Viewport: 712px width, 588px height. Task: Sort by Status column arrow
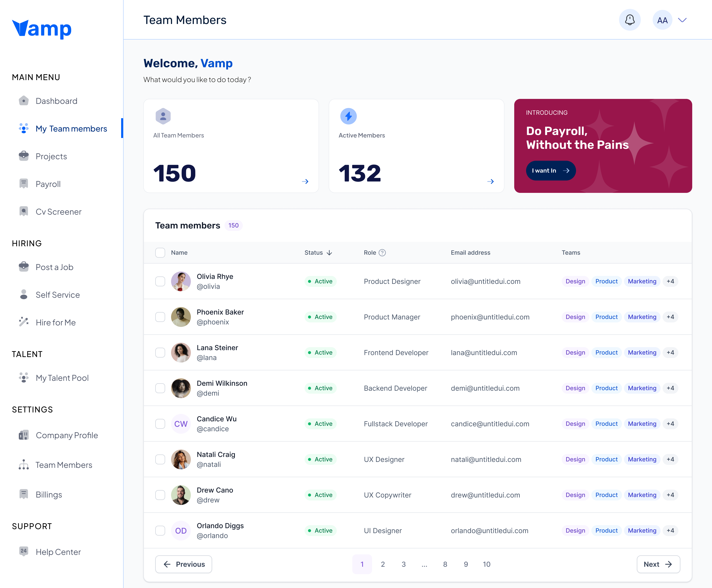coord(329,253)
